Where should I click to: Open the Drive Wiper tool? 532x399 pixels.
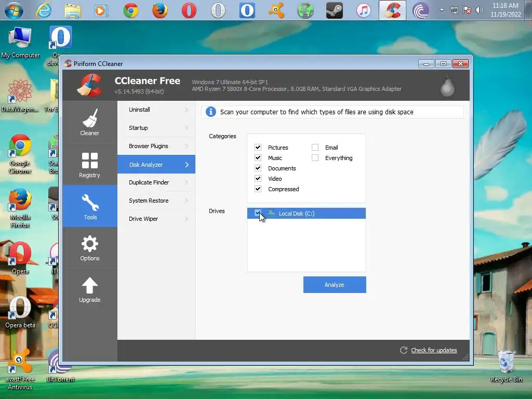pos(156,219)
